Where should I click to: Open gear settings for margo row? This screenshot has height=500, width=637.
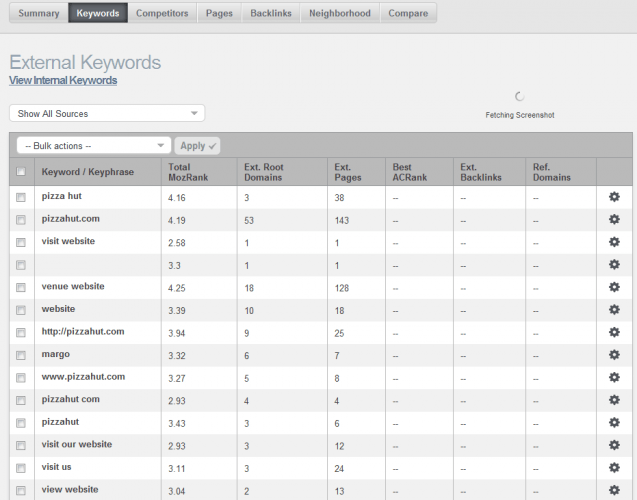[614, 355]
